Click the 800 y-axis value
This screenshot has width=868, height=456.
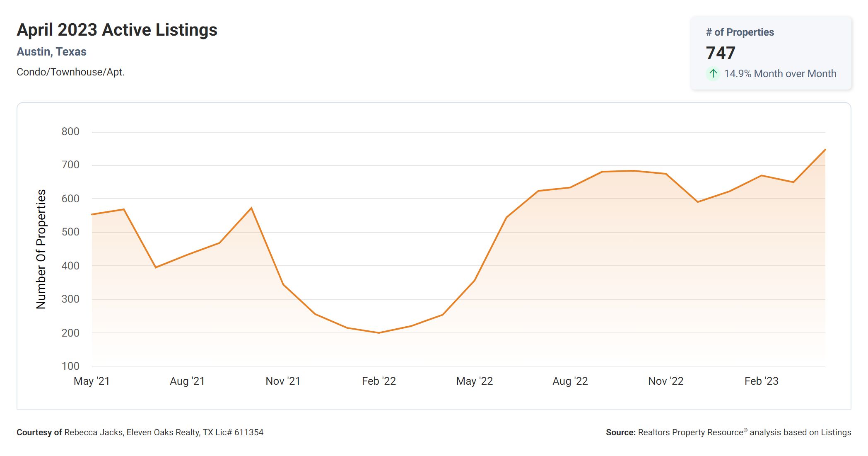(x=70, y=132)
